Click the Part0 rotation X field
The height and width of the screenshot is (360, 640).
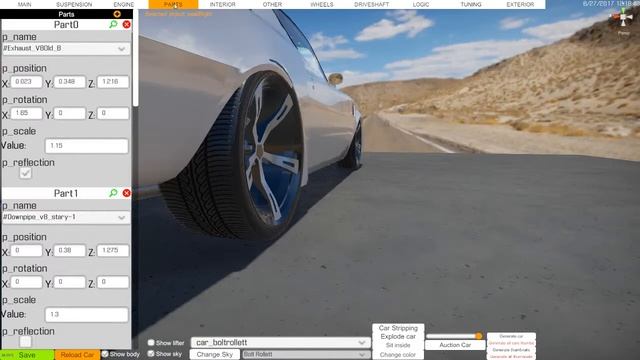tap(26, 113)
